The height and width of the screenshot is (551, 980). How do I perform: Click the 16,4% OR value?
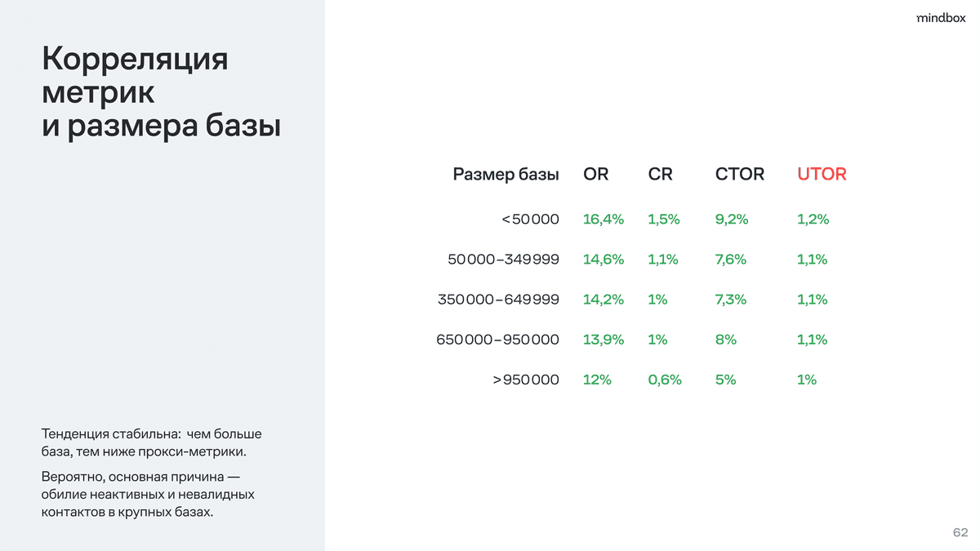point(604,219)
